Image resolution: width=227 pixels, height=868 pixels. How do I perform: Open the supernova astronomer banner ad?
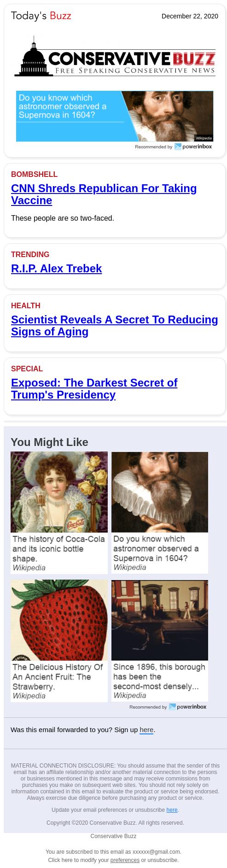[x=115, y=116]
